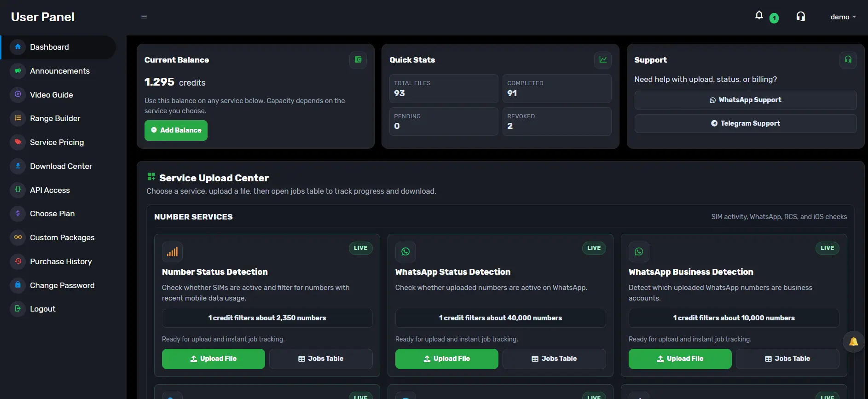Screen dimensions: 868x399
Task: Click the signal bars icon for Number Status Detection
Action: (172, 252)
